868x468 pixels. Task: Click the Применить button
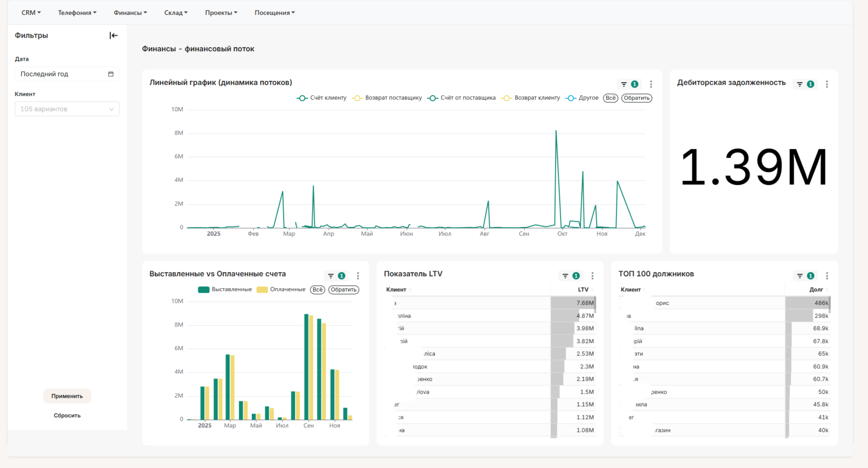pos(67,396)
